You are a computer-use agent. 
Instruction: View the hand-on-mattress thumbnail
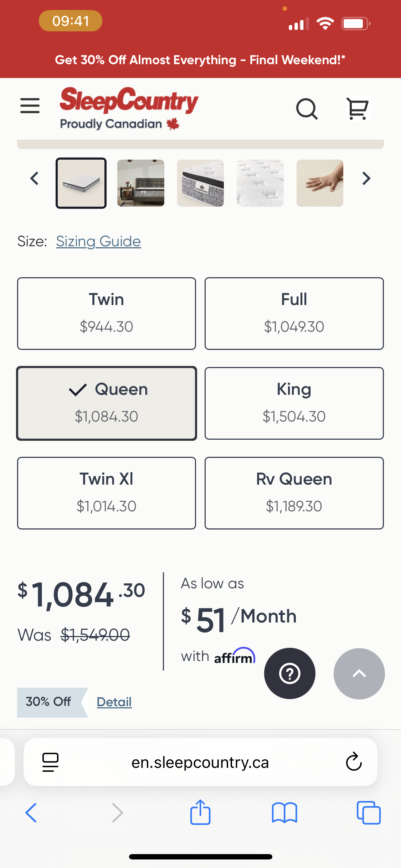(320, 183)
